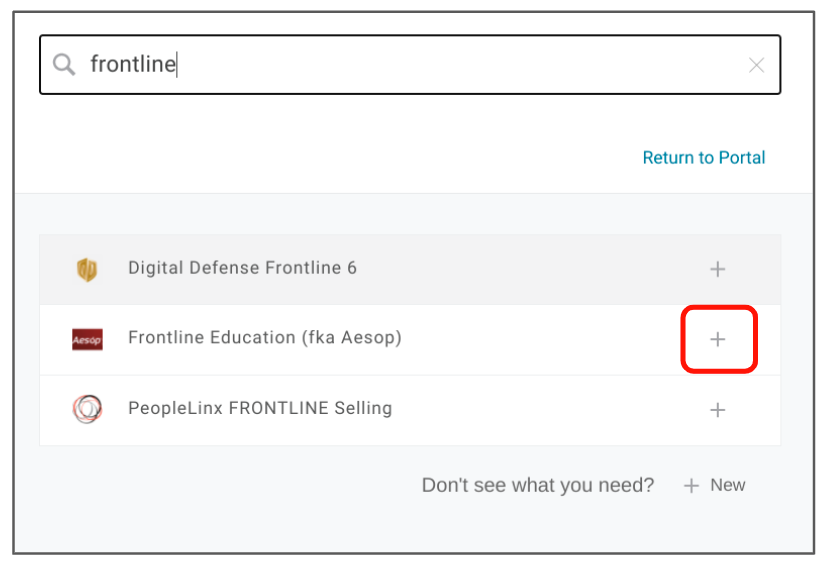
Task: Add Frontline Education (fka Aesop) via plus
Action: (717, 340)
